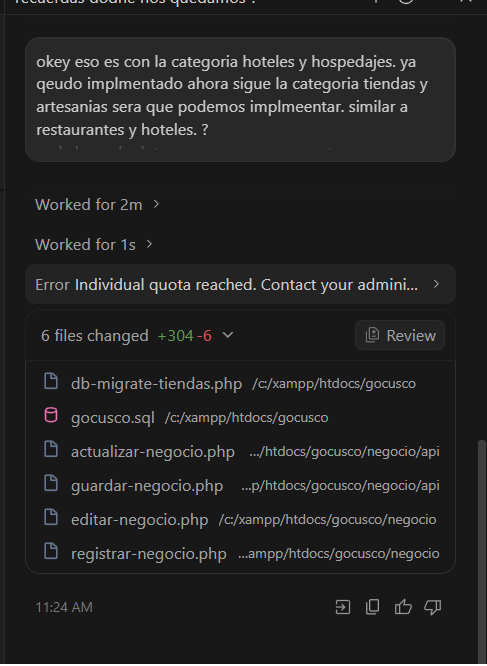
Task: Open the Review changes button
Action: [400, 335]
